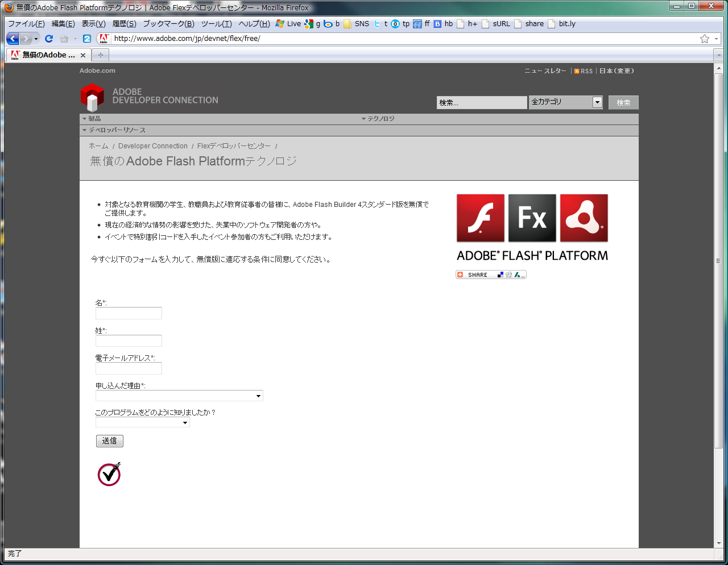Click the dark Fx Flex logo tile
Screen dimensions: 728x565
pyautogui.click(x=532, y=218)
